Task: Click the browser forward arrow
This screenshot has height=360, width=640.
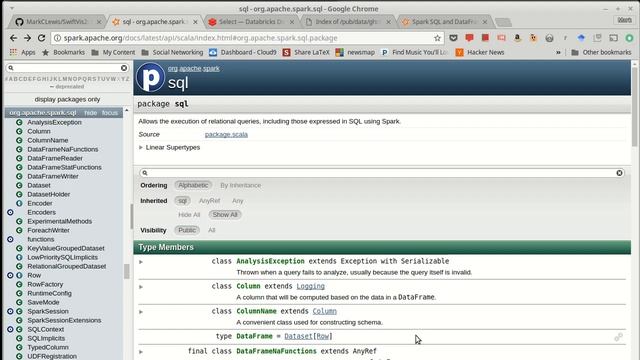Action: click(x=27, y=38)
